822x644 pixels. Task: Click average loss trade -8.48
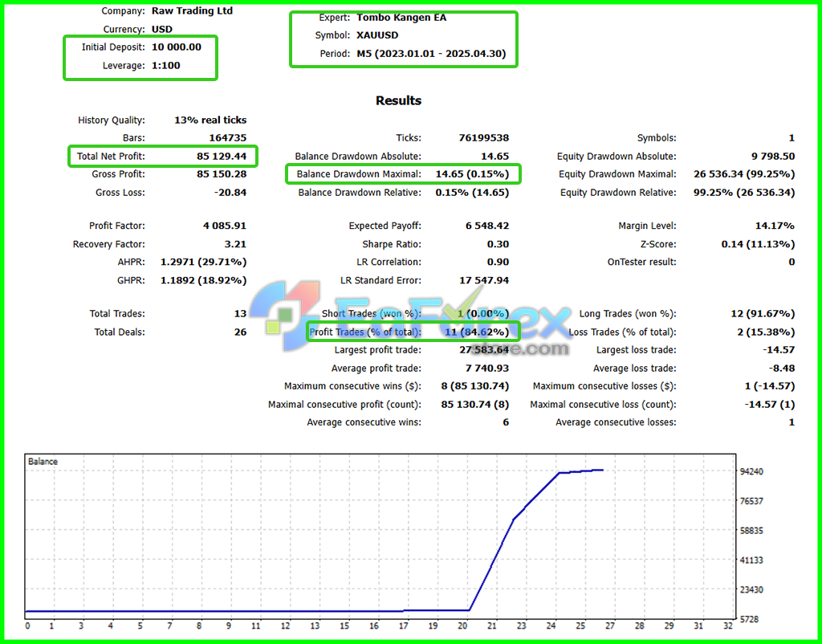click(x=782, y=369)
